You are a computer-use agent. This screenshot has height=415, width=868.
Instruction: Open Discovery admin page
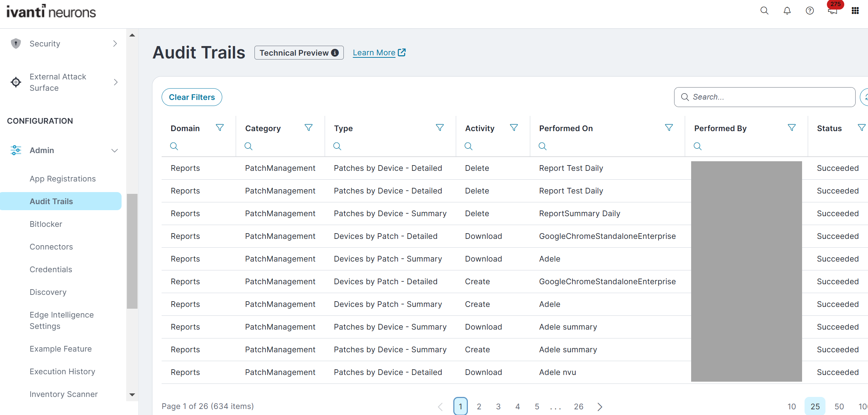click(x=48, y=292)
